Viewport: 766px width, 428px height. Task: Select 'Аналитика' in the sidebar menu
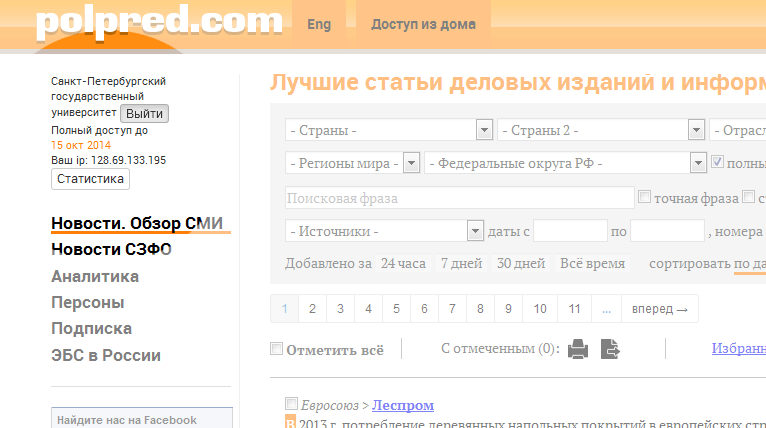95,276
